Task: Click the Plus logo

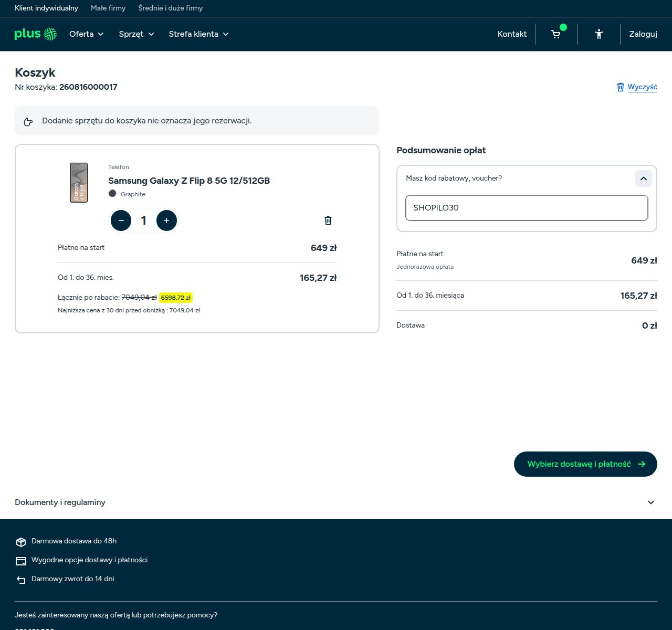Action: [35, 34]
